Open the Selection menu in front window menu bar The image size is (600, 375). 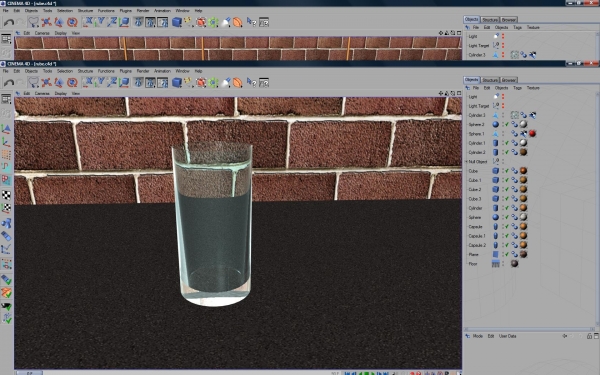coord(65,71)
